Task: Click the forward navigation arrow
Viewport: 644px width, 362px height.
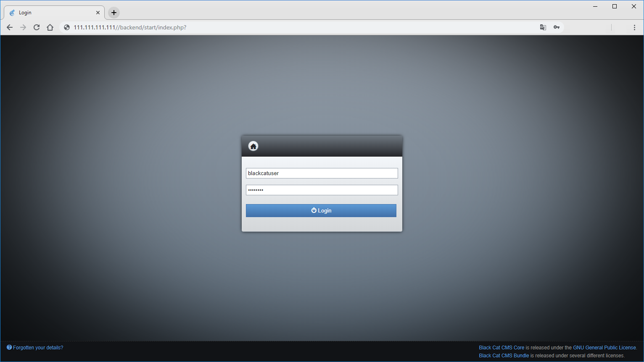Action: tap(23, 27)
